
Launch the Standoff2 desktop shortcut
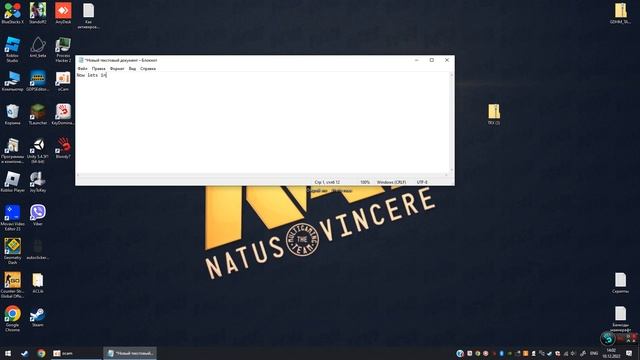pyautogui.click(x=38, y=13)
